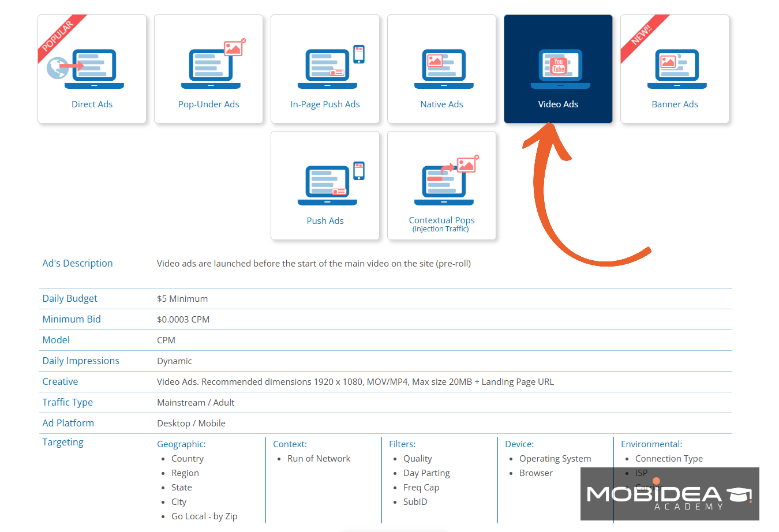Click the video ads pre-roll description text

point(314,264)
